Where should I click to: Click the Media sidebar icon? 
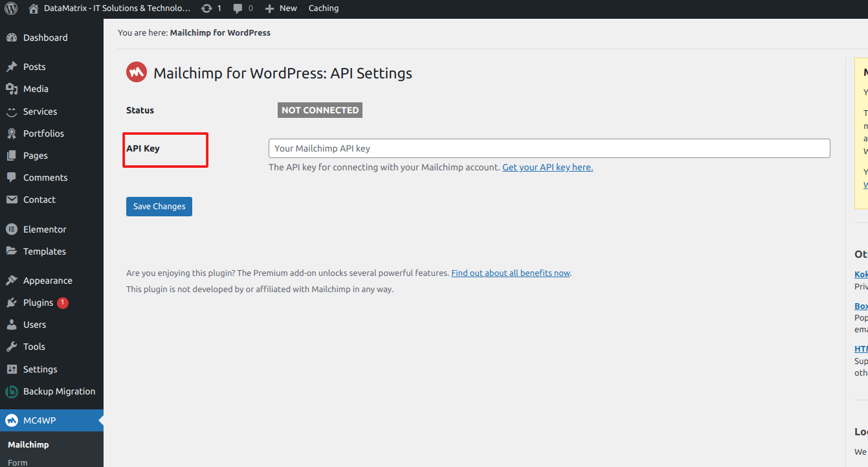(x=12, y=89)
